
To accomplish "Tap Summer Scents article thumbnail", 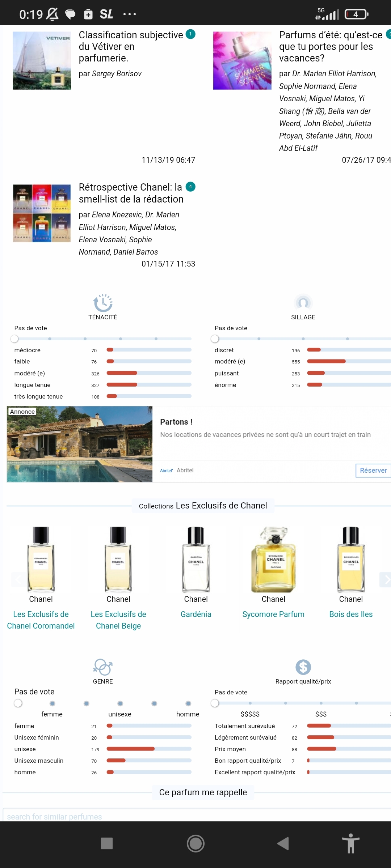I will coord(242,60).
